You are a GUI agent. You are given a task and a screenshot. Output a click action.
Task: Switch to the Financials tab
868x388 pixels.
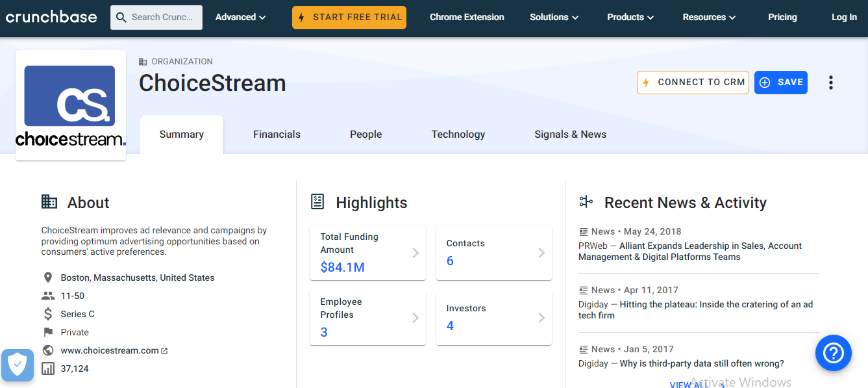(277, 135)
